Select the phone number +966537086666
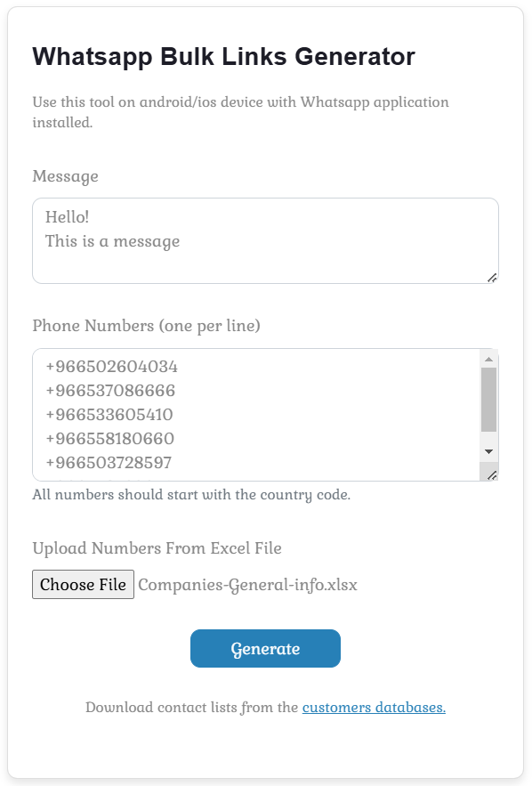The width and height of the screenshot is (532, 786). (x=110, y=391)
